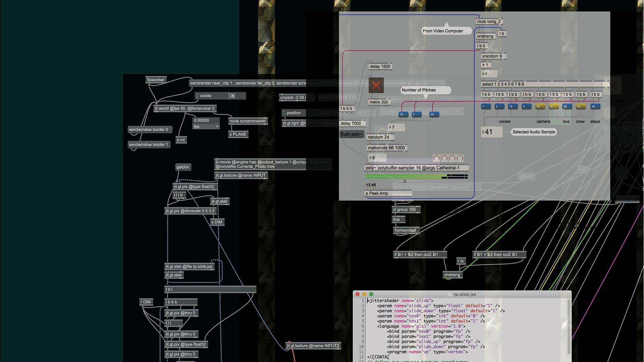This screenshot has width=644, height=362.
Task: Select the jit.gl.slab @file tp.slide.jxs object
Action: (190, 267)
